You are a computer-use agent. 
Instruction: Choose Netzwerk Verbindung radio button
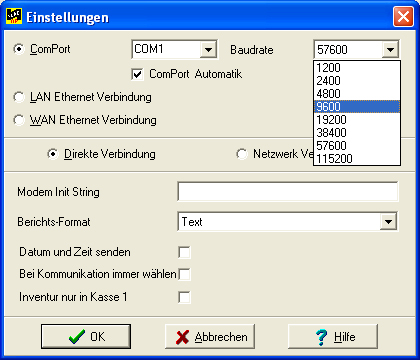(x=242, y=154)
